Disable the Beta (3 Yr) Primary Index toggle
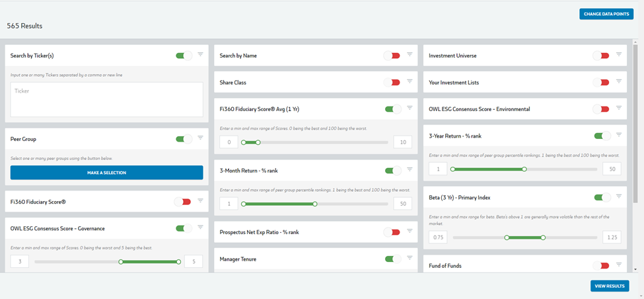644x299 pixels. [602, 198]
